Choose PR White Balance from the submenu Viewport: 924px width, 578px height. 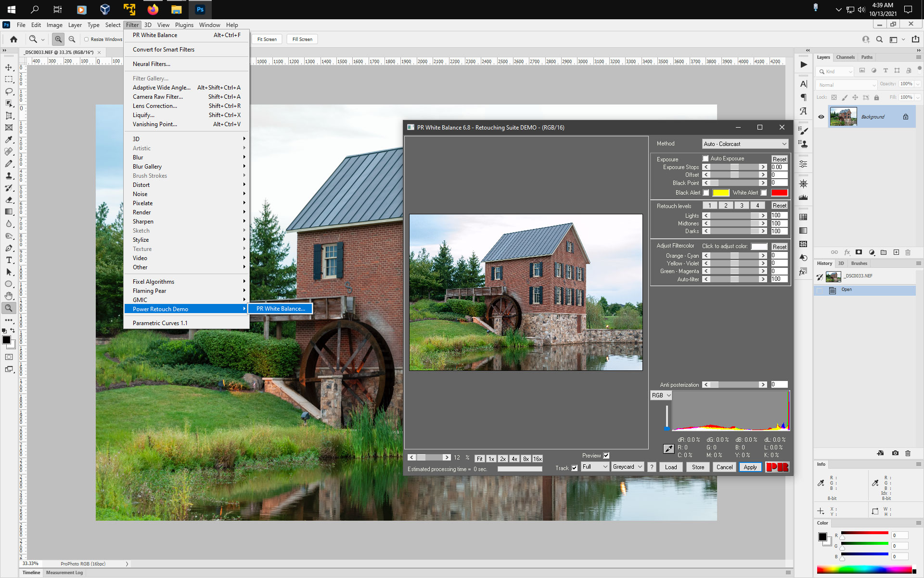[x=280, y=308]
